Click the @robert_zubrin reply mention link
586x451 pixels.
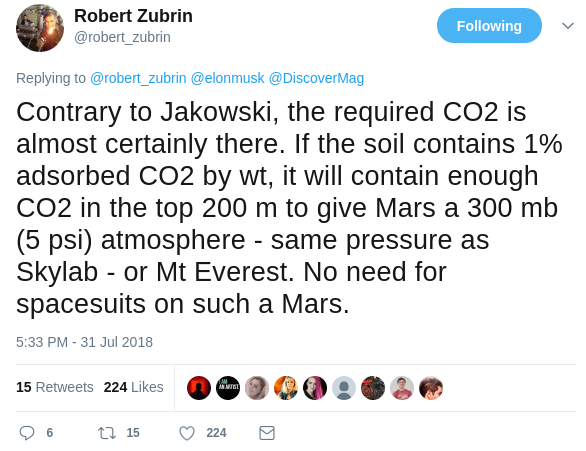(138, 78)
